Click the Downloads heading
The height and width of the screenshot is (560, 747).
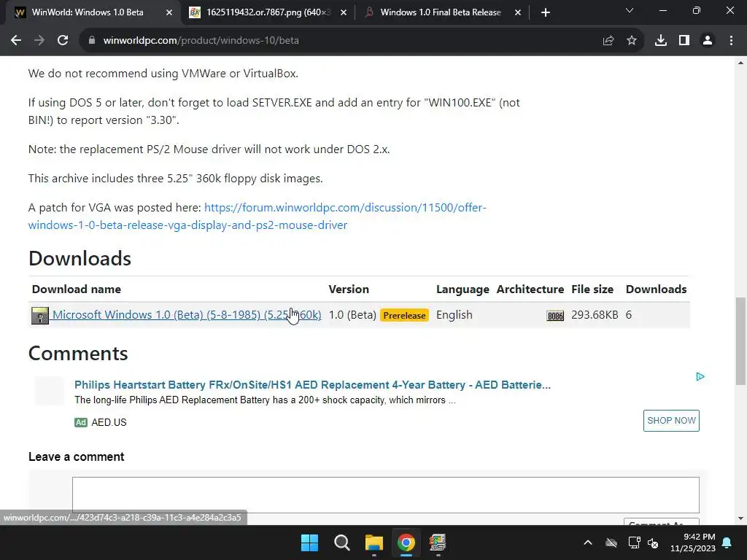pos(80,258)
